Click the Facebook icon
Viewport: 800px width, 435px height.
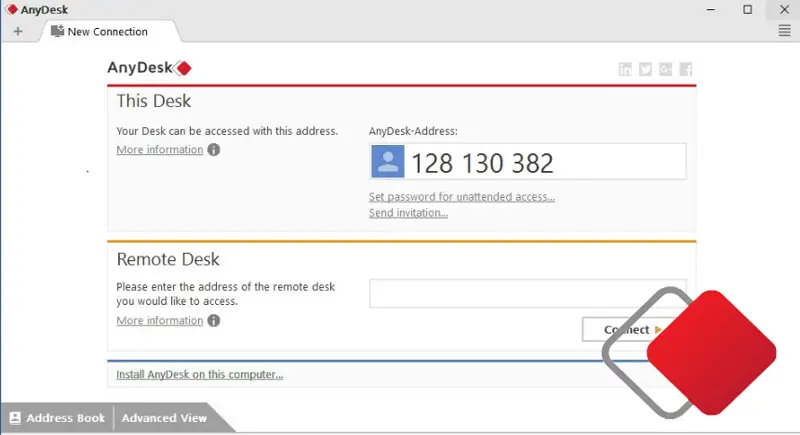pos(686,69)
